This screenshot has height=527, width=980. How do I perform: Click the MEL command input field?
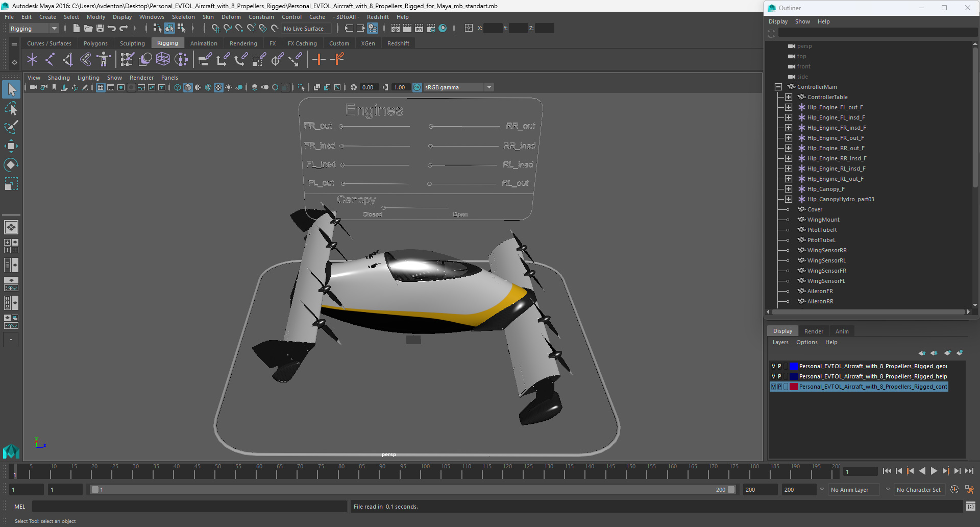(x=189, y=507)
